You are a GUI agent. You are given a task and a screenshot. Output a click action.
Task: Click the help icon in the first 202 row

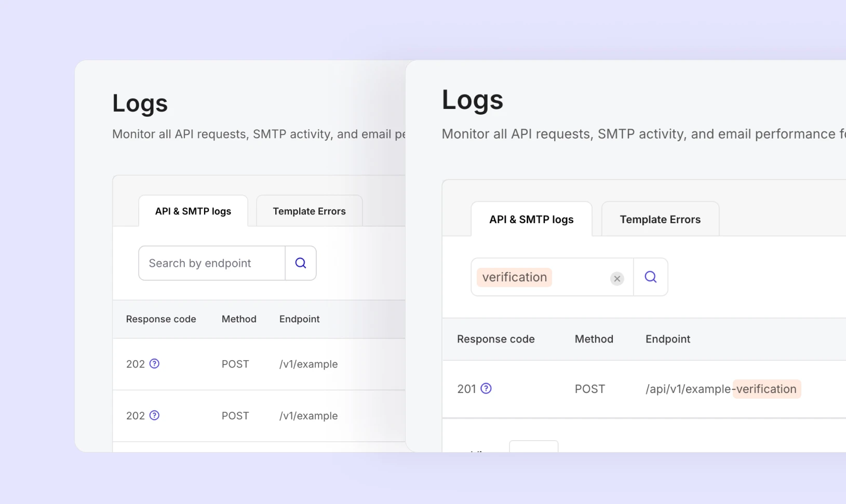coord(155,364)
